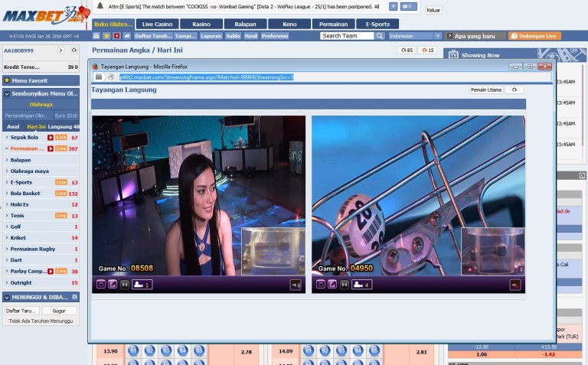This screenshot has height=365, width=588.
Task: Click refresh icon in Menunggu & Dibatalkan header
Action: tap(73, 297)
